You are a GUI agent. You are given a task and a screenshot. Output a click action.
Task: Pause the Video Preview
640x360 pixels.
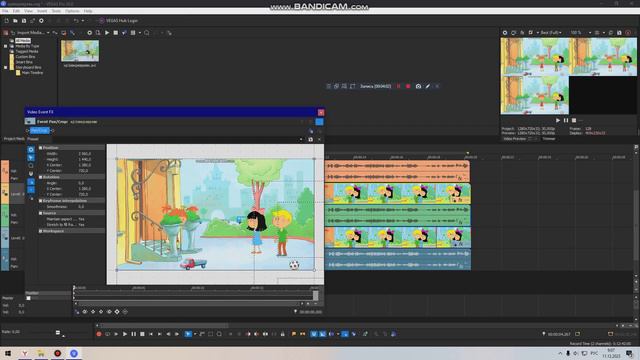tap(566, 120)
